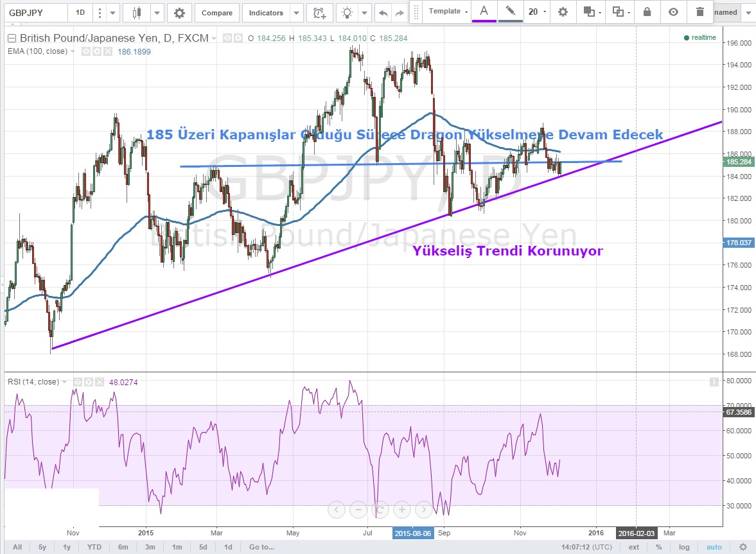Click the add alert clock icon
Image resolution: width=756 pixels, height=554 pixels.
click(319, 13)
